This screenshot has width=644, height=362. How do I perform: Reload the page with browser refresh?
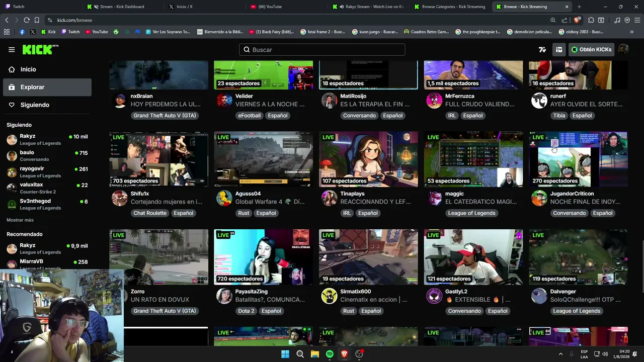[x=27, y=20]
